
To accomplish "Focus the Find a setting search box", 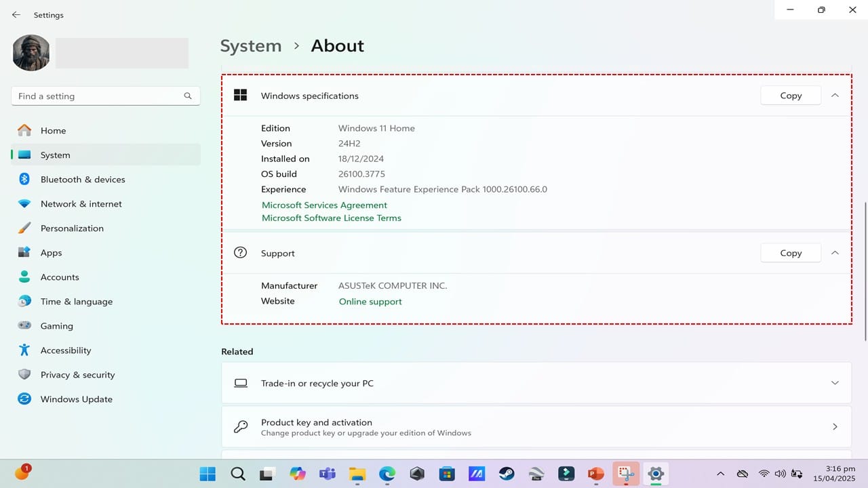I will pyautogui.click(x=106, y=96).
